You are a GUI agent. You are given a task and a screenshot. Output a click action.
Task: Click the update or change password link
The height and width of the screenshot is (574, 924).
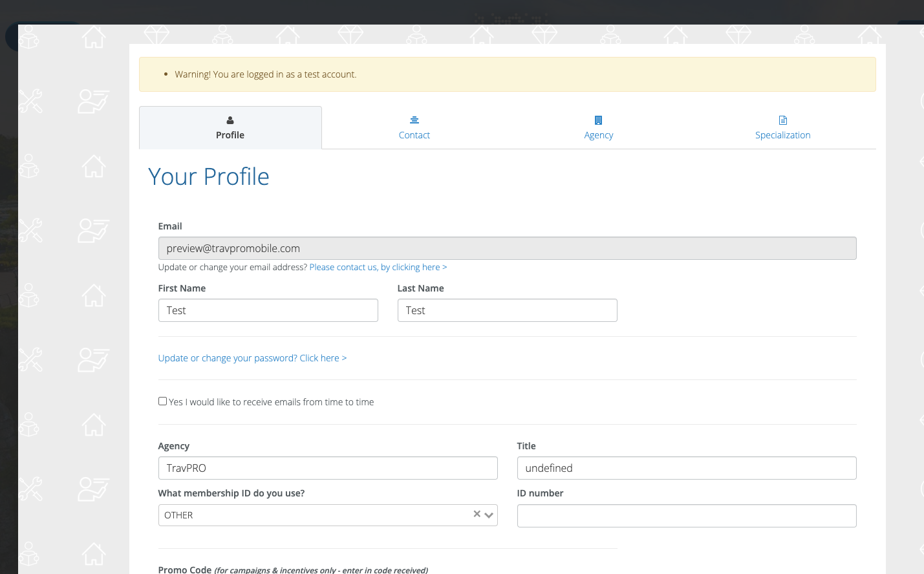point(252,358)
